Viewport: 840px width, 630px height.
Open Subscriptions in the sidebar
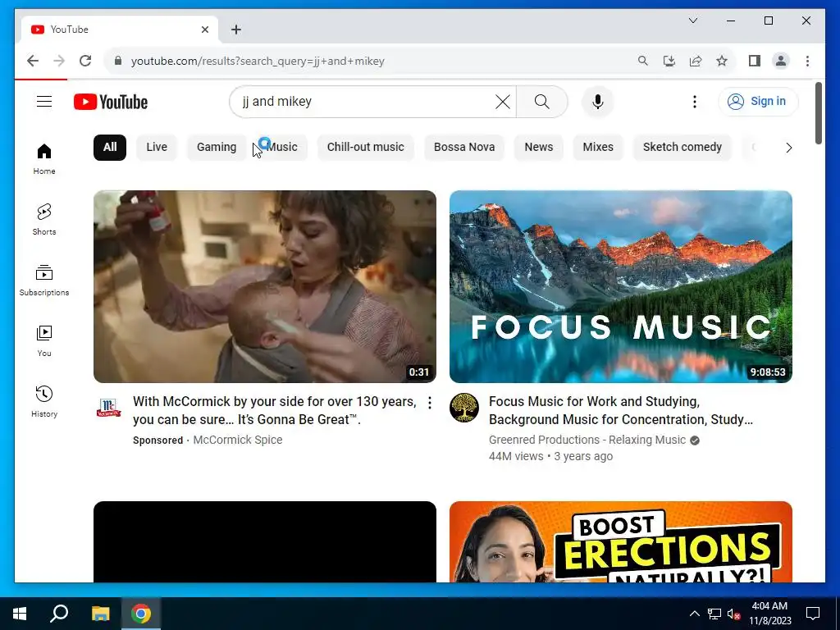pyautogui.click(x=44, y=281)
